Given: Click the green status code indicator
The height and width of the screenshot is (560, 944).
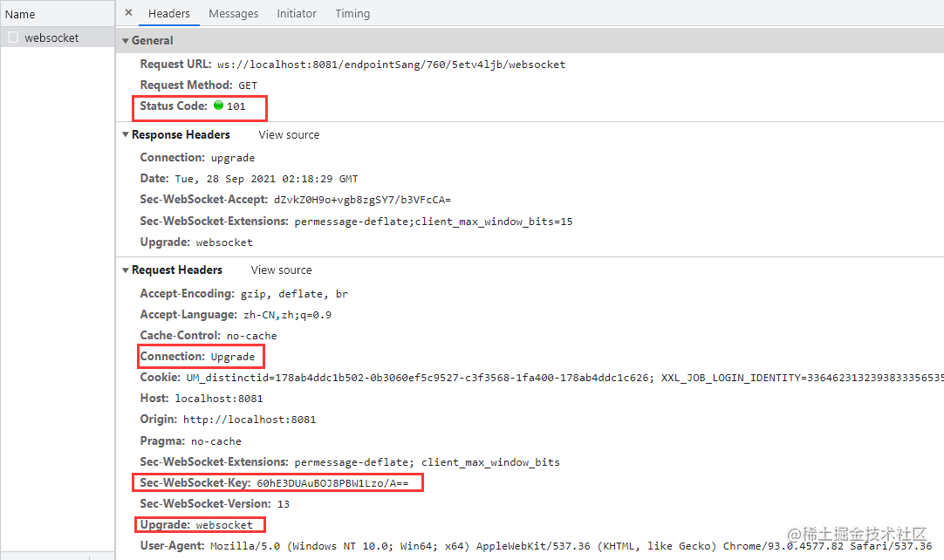Looking at the screenshot, I should 218,106.
